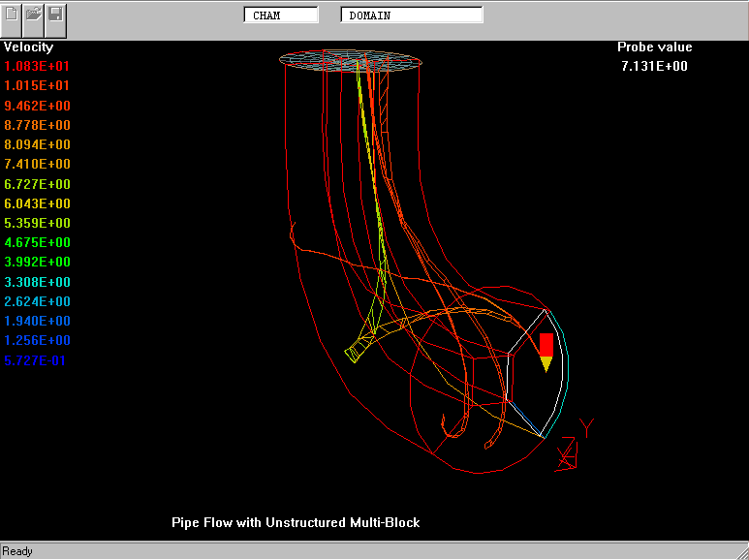The image size is (749, 560).
Task: Click the New file toolbar icon
Action: (13, 15)
